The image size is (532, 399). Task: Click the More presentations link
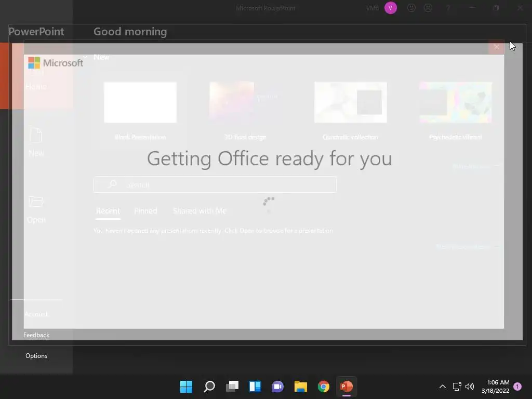coord(467,247)
